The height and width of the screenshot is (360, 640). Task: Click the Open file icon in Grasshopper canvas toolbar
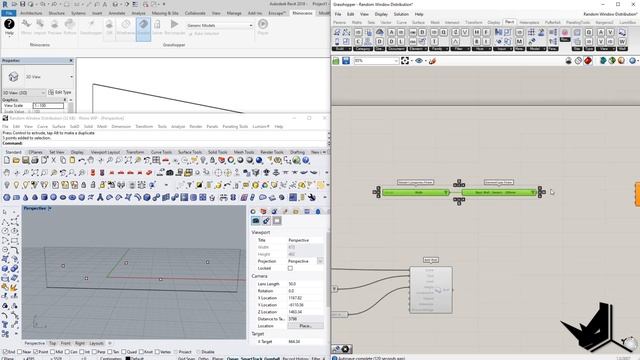[336, 61]
